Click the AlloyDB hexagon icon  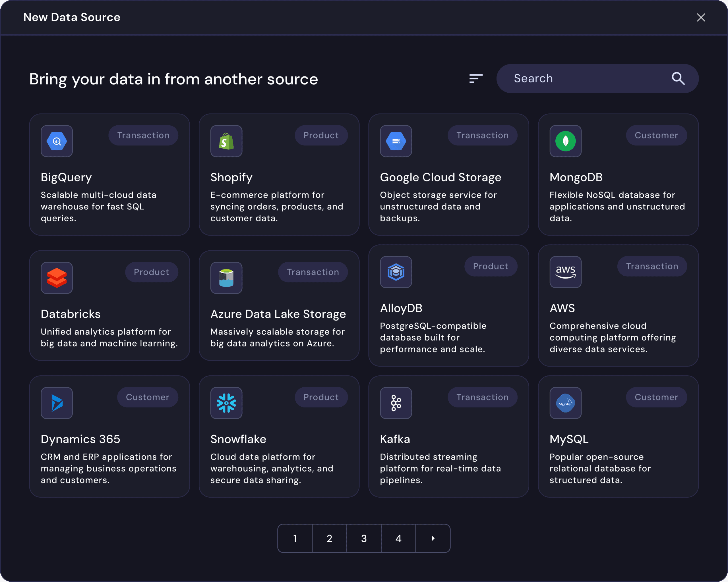(x=396, y=273)
